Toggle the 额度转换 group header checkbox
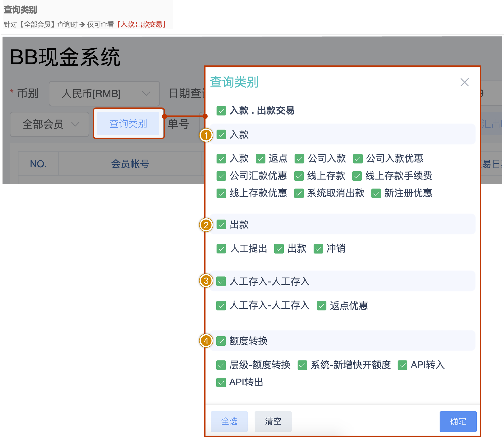504x437 pixels. pyautogui.click(x=221, y=341)
